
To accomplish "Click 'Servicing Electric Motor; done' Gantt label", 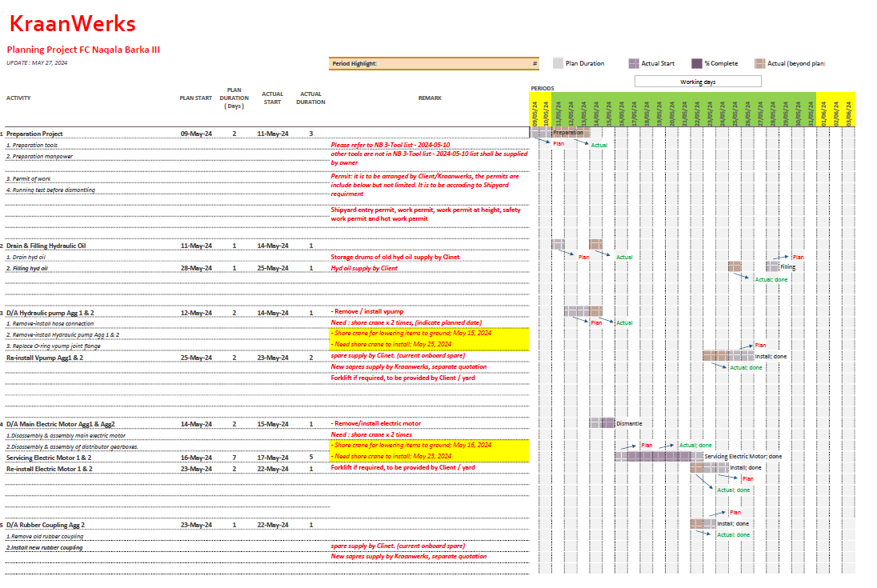I will tap(743, 456).
